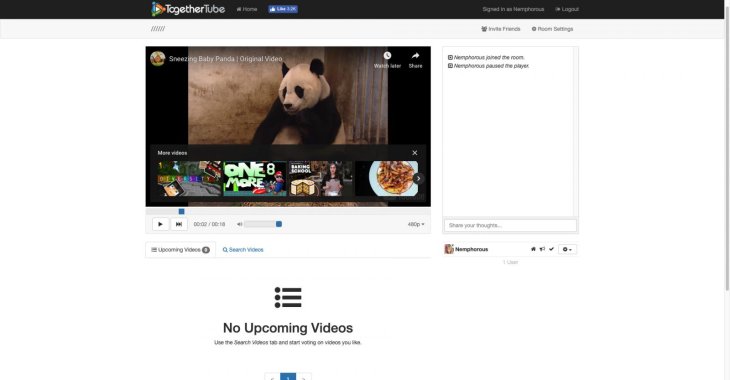
Task: Open the gear dropdown for Nemphorous
Action: tap(567, 249)
